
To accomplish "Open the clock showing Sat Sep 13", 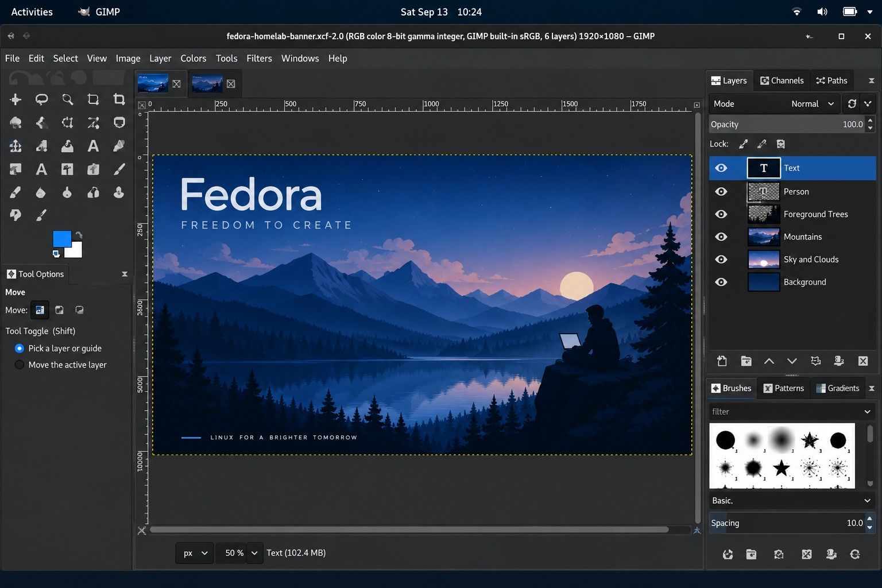I will pyautogui.click(x=441, y=11).
